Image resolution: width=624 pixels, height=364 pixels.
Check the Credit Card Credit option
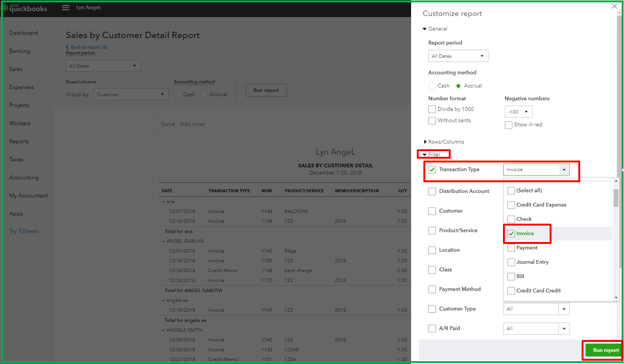pyautogui.click(x=511, y=291)
